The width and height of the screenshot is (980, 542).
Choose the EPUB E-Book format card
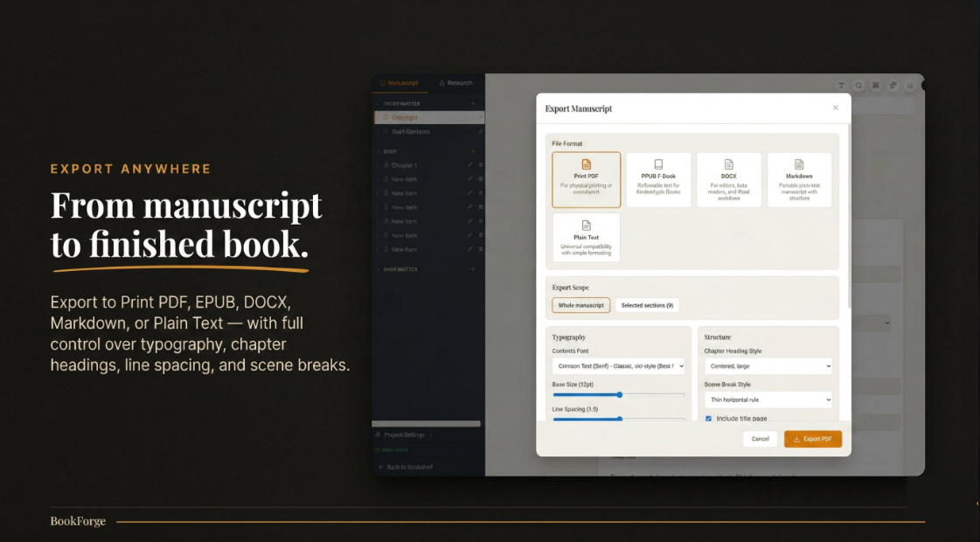(x=657, y=180)
